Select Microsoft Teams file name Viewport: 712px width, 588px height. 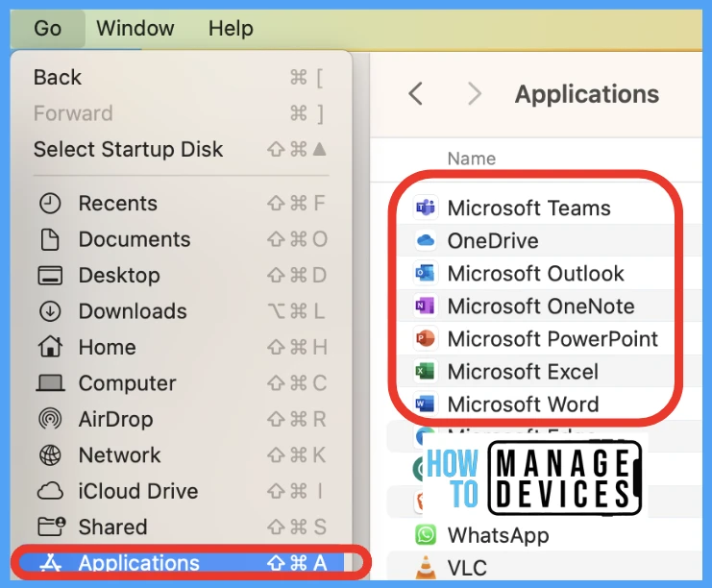tap(529, 208)
